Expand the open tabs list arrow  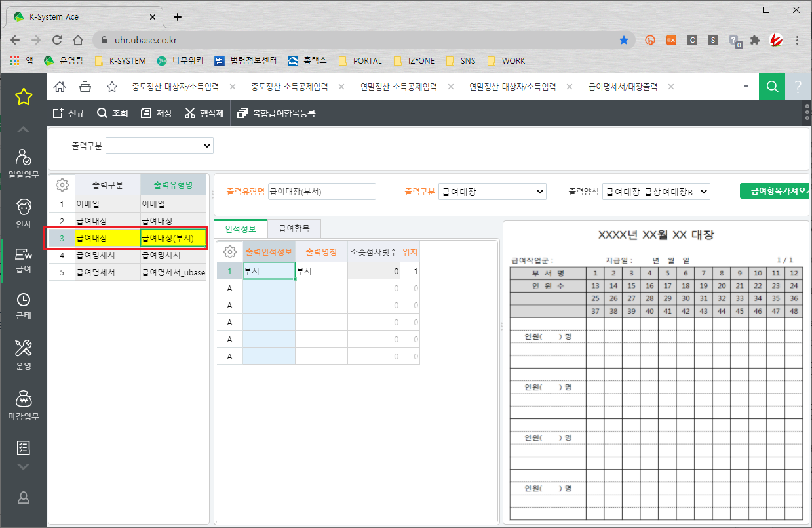746,87
